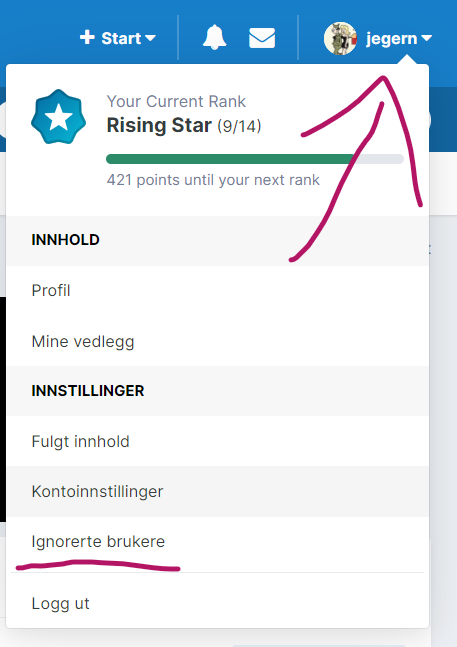This screenshot has width=457, height=647.
Task: Click the Rising Star rank badge
Action: pos(59,117)
